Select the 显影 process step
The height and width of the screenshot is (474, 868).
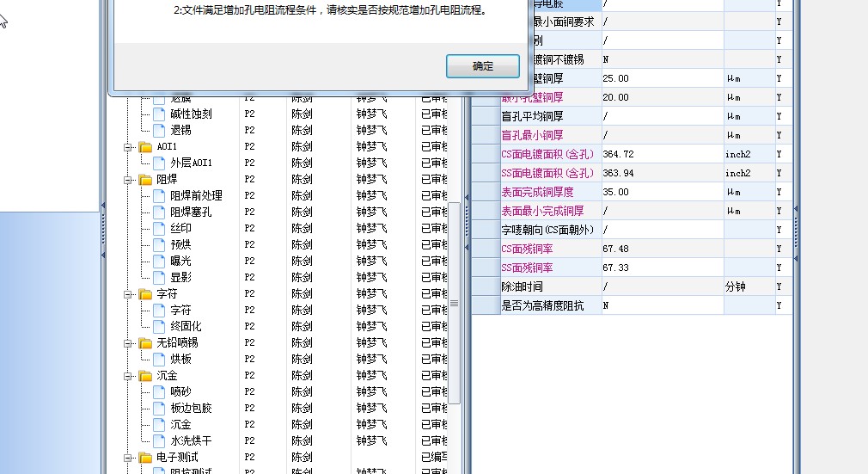pyautogui.click(x=180, y=277)
